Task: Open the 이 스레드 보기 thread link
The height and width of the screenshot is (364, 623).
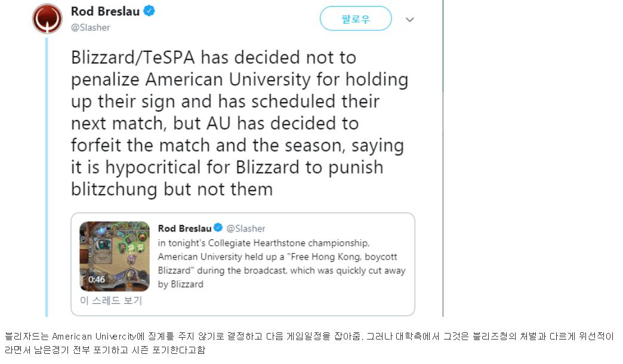Action: [x=111, y=301]
